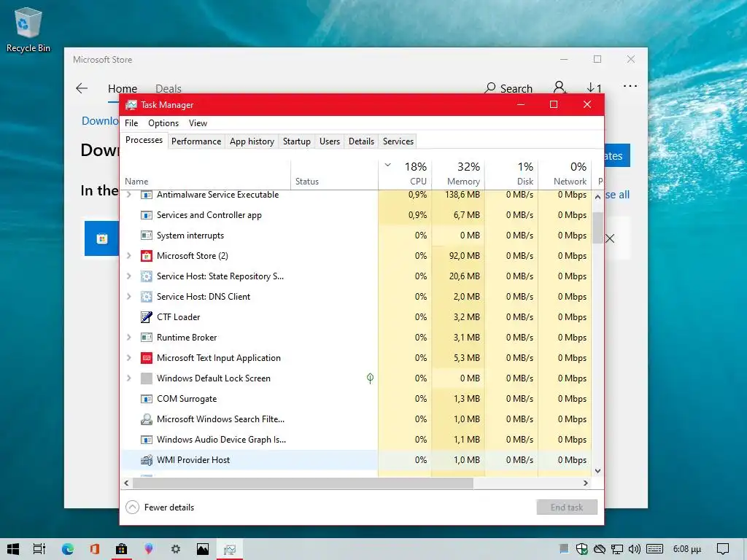The width and height of the screenshot is (747, 560).
Task: Collapse Task Manager with Fewer details
Action: click(x=160, y=507)
